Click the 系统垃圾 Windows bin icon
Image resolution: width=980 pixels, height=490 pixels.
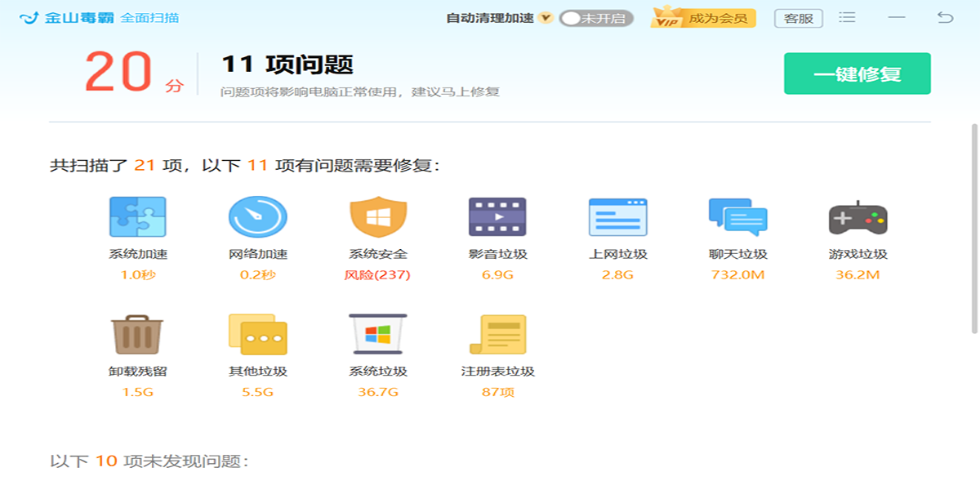[377, 334]
